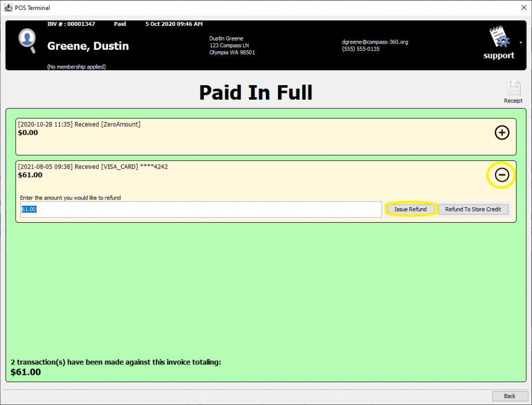Close the POS Terminal window
The height and width of the screenshot is (405, 532).
[x=524, y=7]
